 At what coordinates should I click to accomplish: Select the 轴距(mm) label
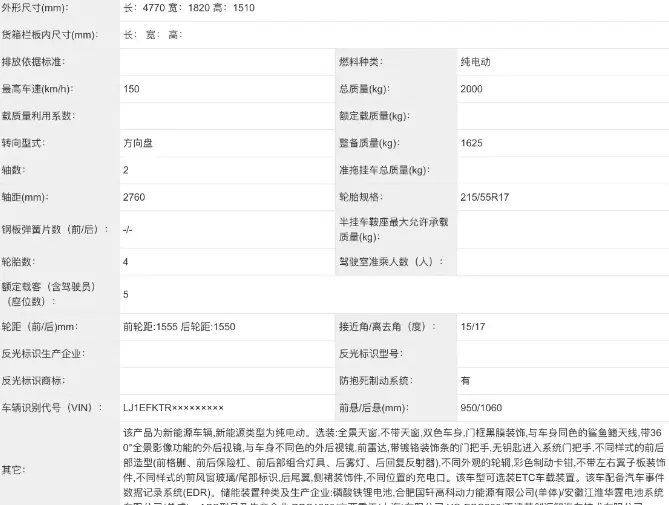[25, 197]
